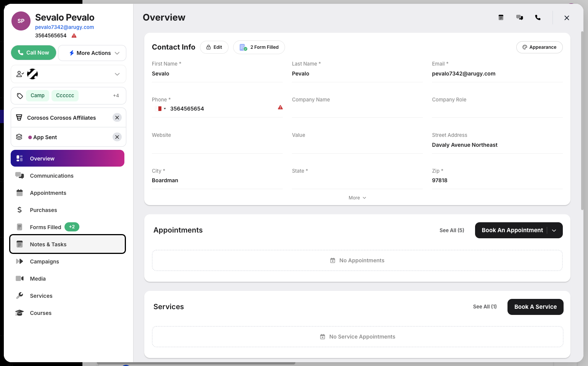Remove App Sent stage entry

point(117,137)
